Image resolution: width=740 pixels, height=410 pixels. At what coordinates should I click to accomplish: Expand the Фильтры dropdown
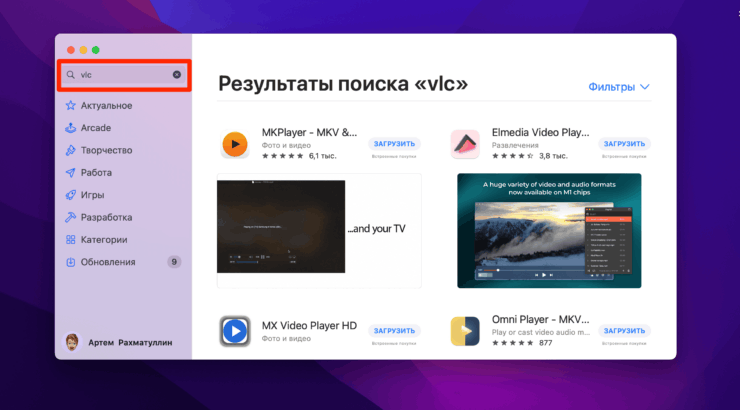[619, 87]
